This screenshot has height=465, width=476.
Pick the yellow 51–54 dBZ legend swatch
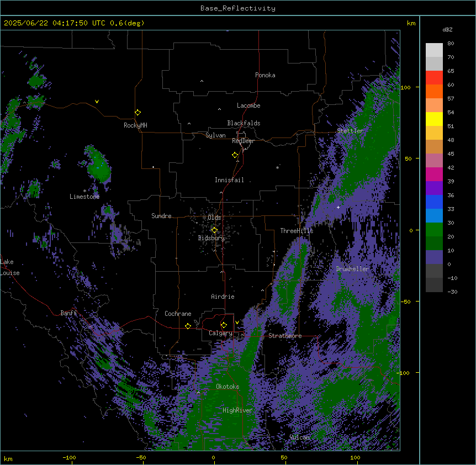434,119
